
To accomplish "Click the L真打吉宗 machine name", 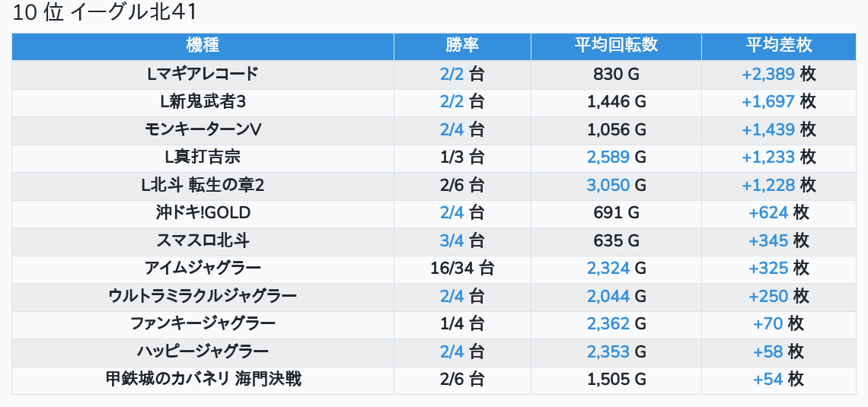I will coord(203,157).
